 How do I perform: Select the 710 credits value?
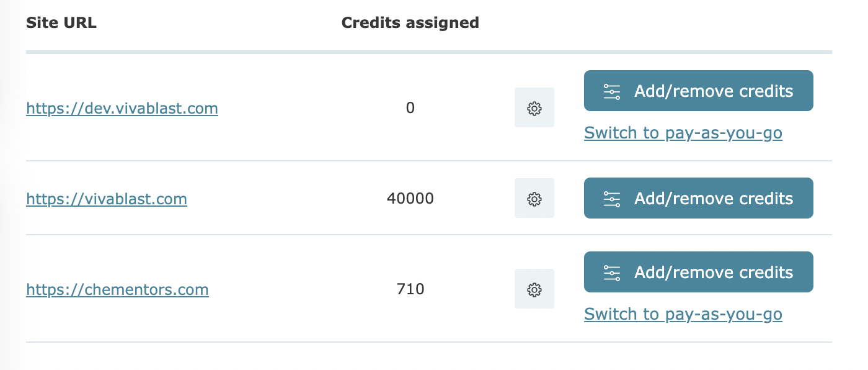(410, 289)
